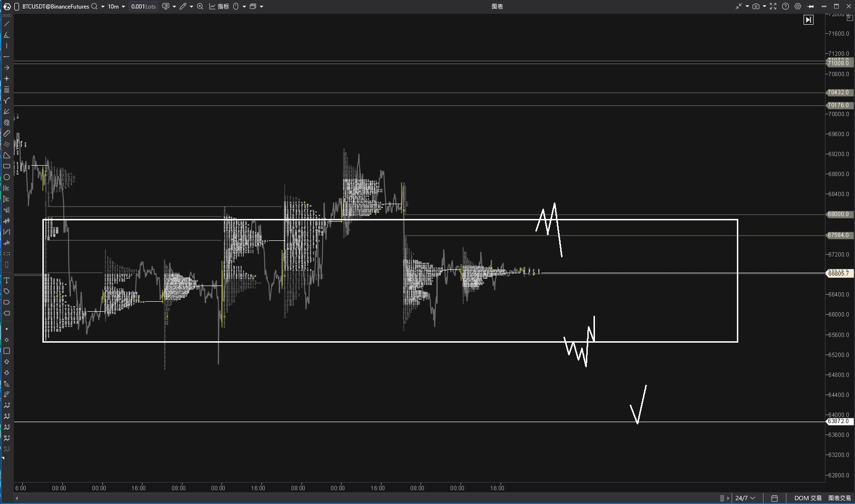This screenshot has width=855, height=504.
Task: Click the 70176.0 price level label
Action: click(x=839, y=105)
